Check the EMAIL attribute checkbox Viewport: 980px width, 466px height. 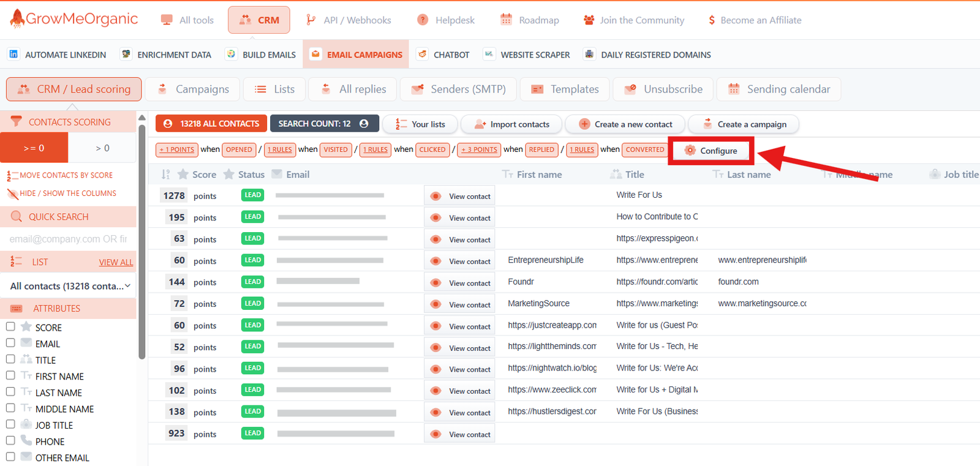coord(10,343)
